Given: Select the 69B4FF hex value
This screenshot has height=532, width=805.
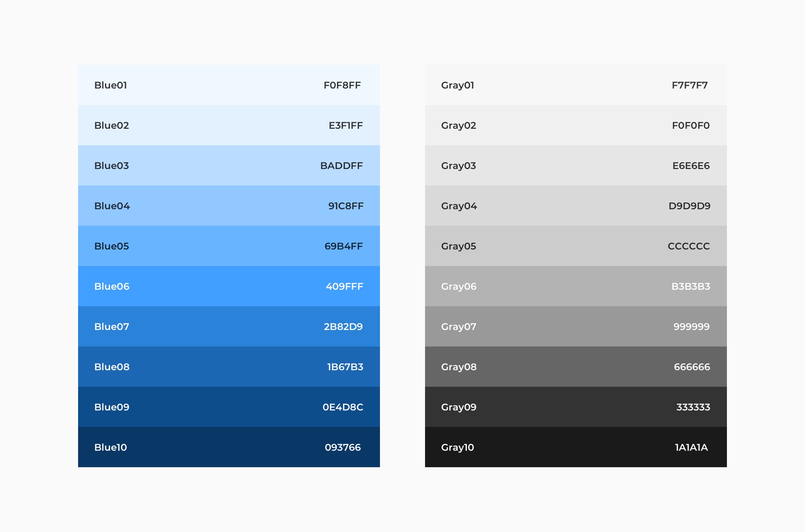Looking at the screenshot, I should point(344,246).
